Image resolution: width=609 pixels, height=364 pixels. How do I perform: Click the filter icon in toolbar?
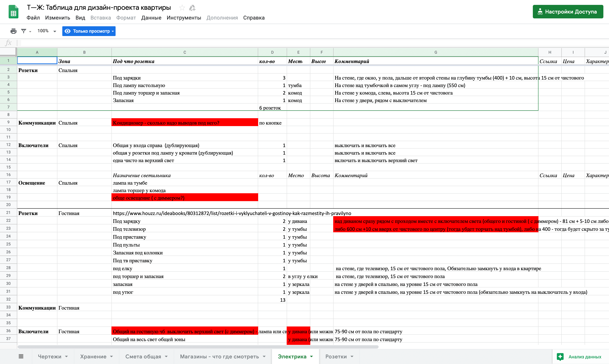tap(23, 31)
